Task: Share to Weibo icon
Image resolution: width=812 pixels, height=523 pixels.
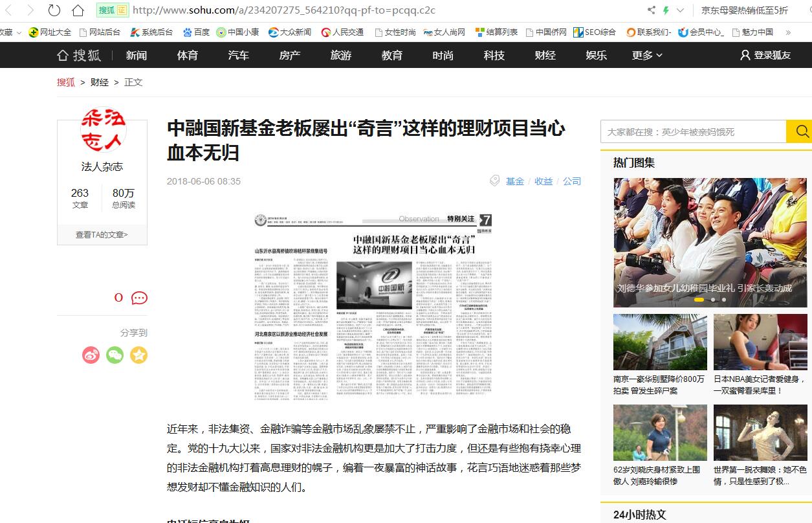Action: coord(91,355)
